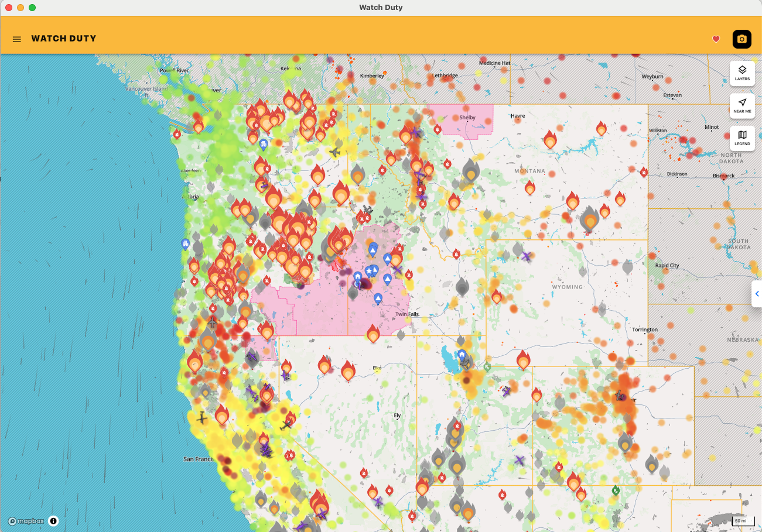762x532 pixels.
Task: Click the Mapbox logo link
Action: click(x=26, y=521)
